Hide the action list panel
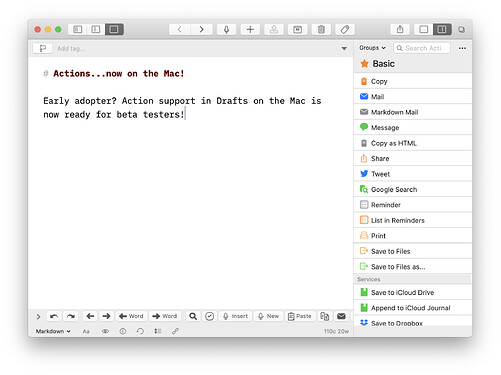Screen dimensions: 501x375 point(424,29)
